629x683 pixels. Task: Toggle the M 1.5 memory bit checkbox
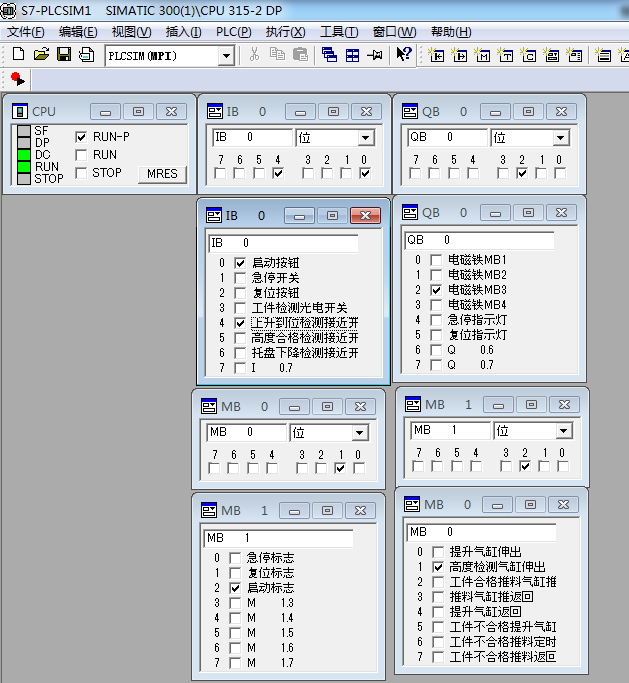point(235,633)
